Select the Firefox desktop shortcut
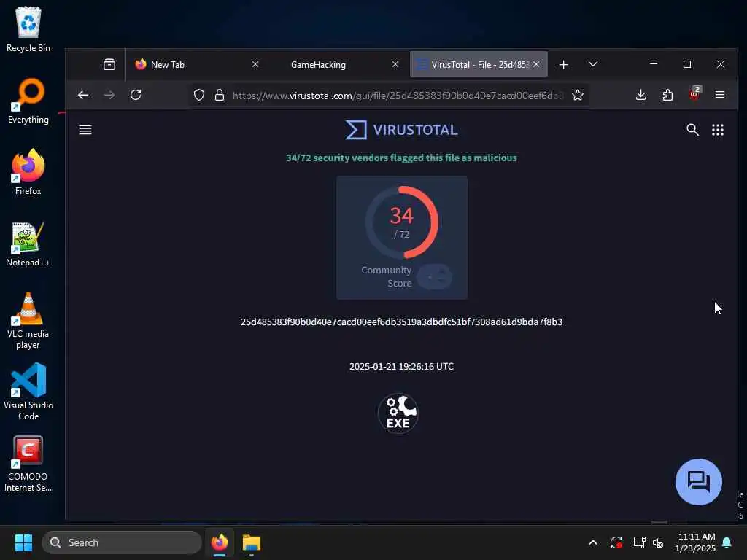747x560 pixels. pos(28,172)
